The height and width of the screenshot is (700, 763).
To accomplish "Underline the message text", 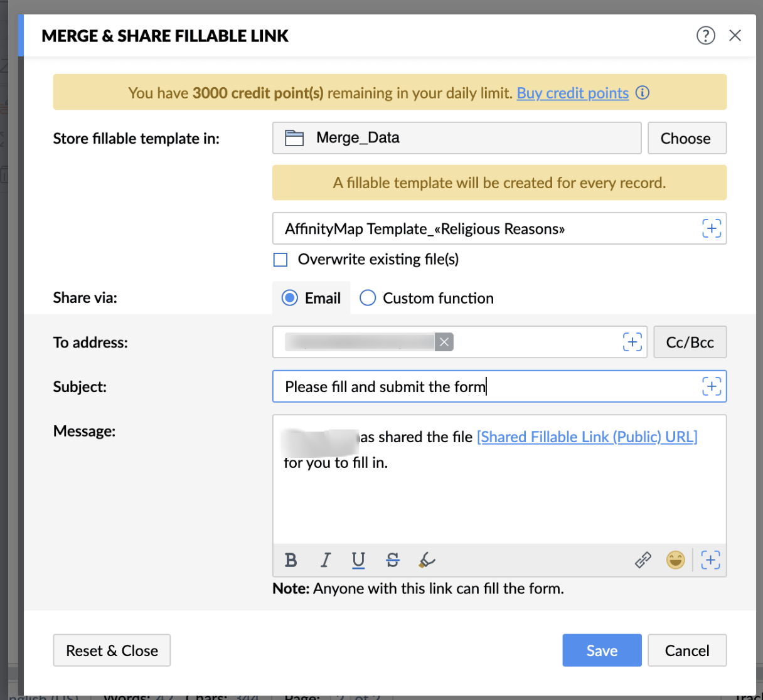I will (x=358, y=560).
